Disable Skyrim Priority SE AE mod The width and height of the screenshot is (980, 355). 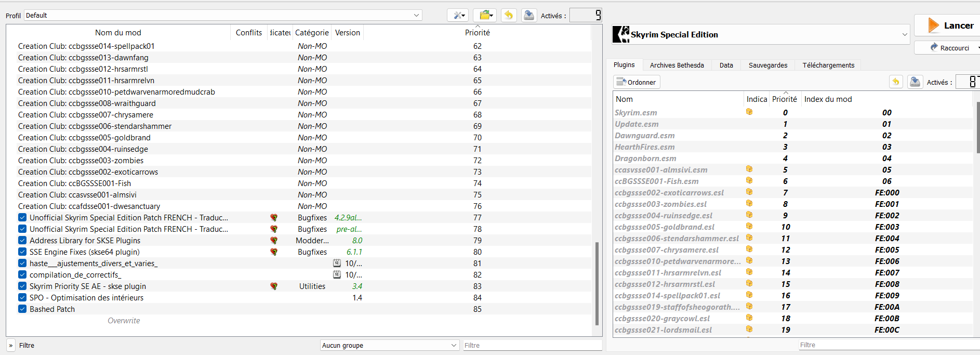[x=22, y=286]
